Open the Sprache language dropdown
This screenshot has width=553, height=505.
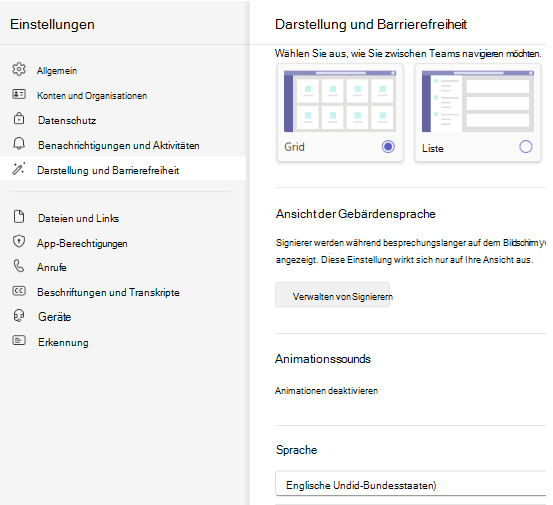411,483
